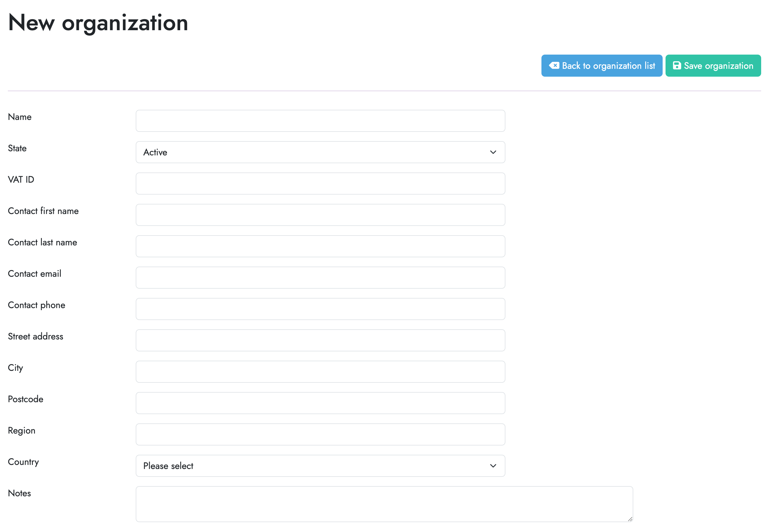Screen dimensions: 769x532
Task: Open the State selector showing Active
Action: pos(320,152)
